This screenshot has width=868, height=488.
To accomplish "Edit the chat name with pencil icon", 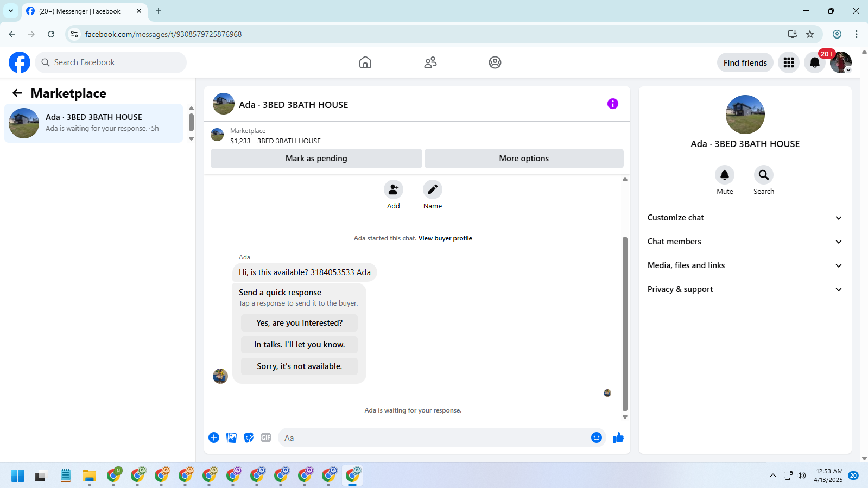I will (x=433, y=189).
